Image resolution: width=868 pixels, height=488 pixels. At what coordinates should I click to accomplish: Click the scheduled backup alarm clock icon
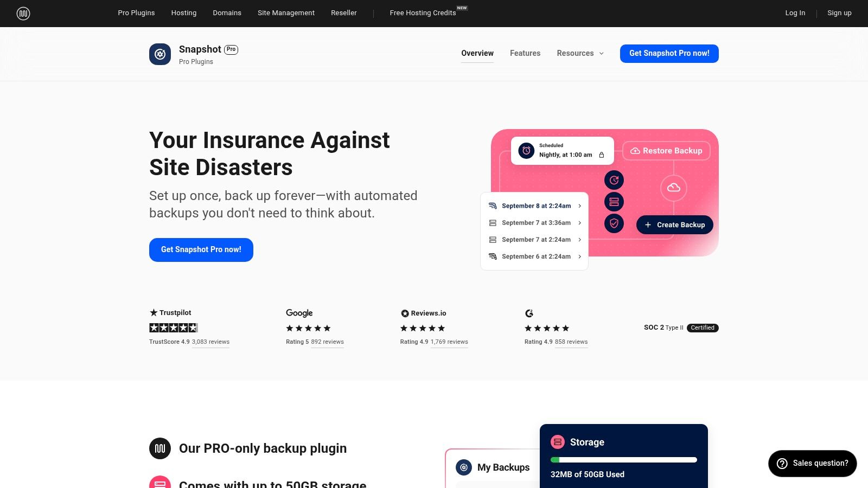pos(526,151)
